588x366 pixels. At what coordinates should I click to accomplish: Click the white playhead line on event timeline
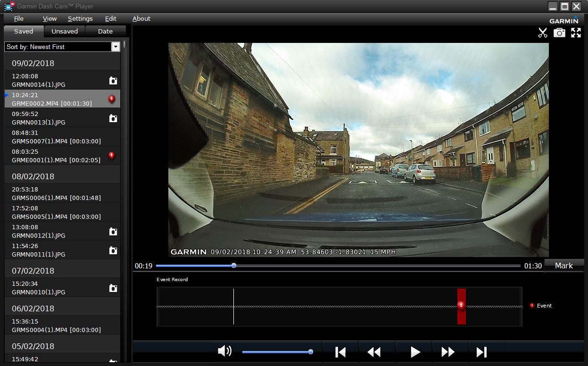233,307
